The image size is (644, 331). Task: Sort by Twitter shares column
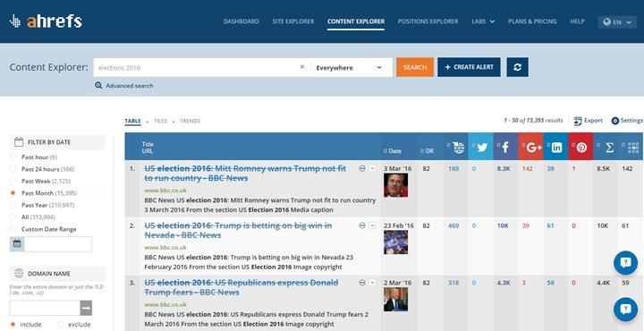click(480, 147)
